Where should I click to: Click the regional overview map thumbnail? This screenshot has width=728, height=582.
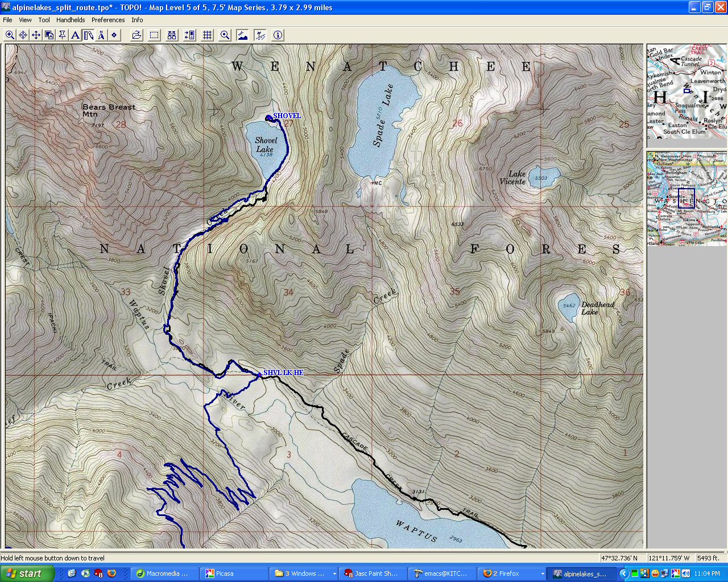686,92
